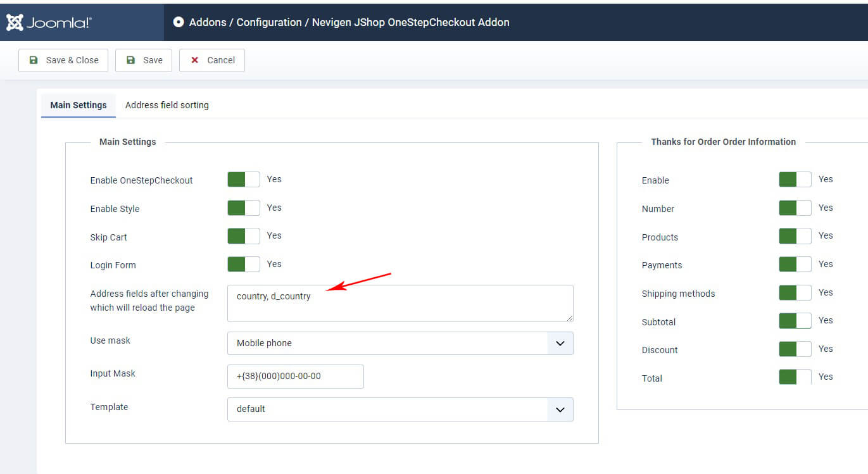Image resolution: width=868 pixels, height=474 pixels.
Task: Click the address fields reload textarea
Action: (400, 303)
